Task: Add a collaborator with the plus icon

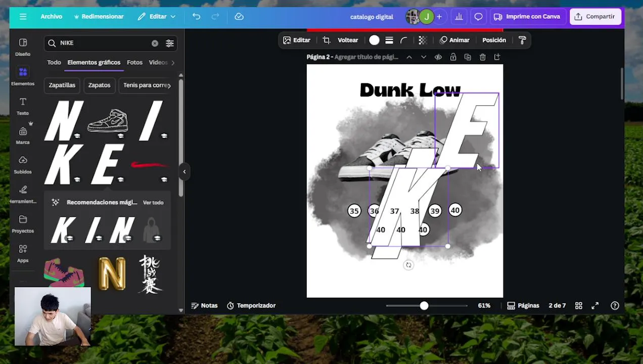Action: [x=439, y=17]
